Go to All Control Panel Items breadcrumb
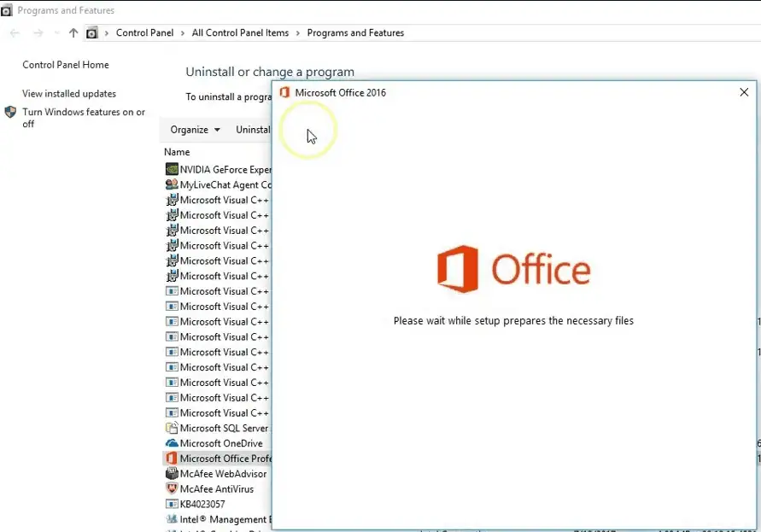The height and width of the screenshot is (532, 761). (x=240, y=33)
